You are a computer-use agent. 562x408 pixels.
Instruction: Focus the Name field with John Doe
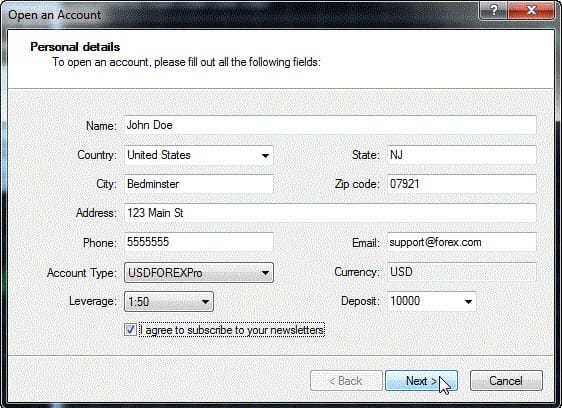[x=330, y=125]
